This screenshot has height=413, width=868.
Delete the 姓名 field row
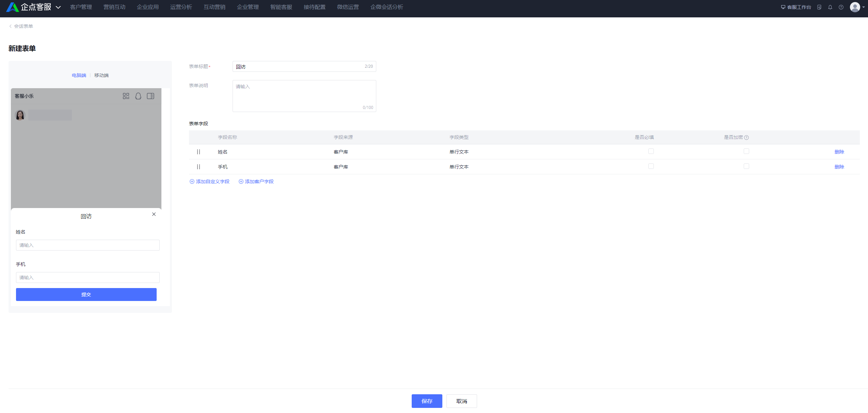839,152
